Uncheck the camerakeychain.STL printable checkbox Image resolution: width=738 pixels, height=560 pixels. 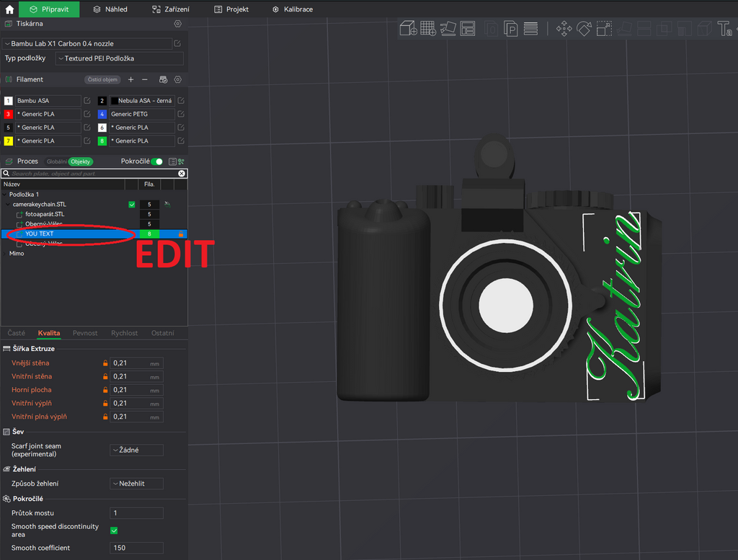pos(132,204)
